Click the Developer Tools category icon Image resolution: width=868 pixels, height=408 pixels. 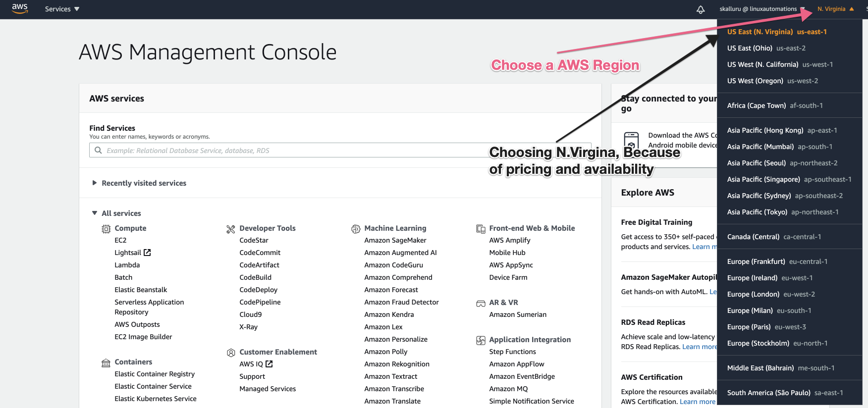231,229
